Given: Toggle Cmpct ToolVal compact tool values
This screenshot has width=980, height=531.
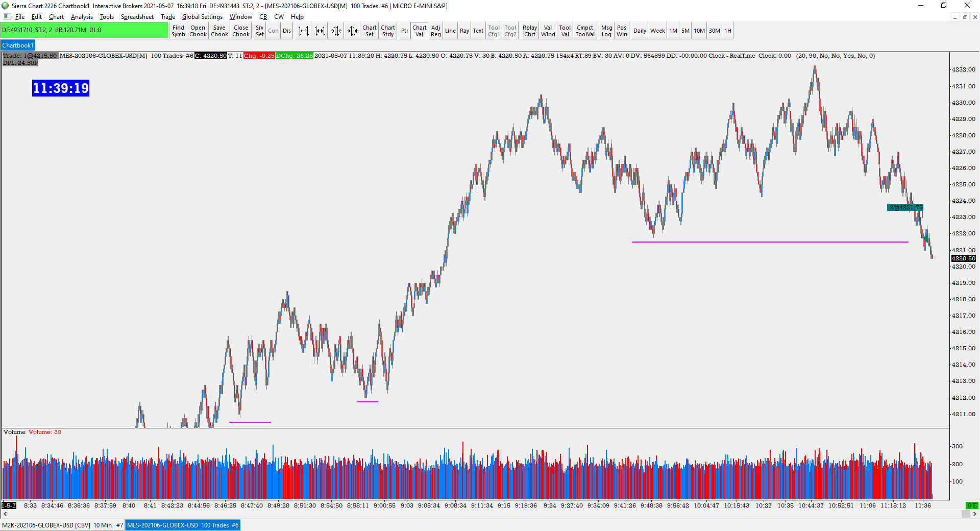Looking at the screenshot, I should pos(585,31).
